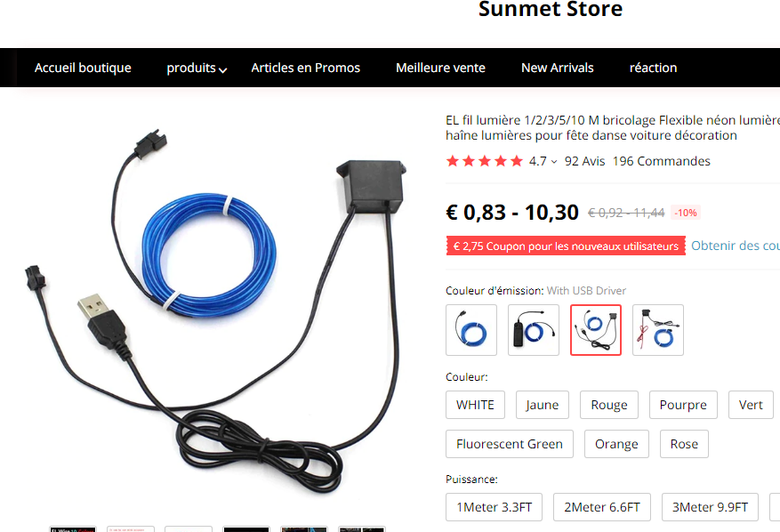This screenshot has height=532, width=780.
Task: Select the With USB Driver variant thumbnail
Action: 595,330
